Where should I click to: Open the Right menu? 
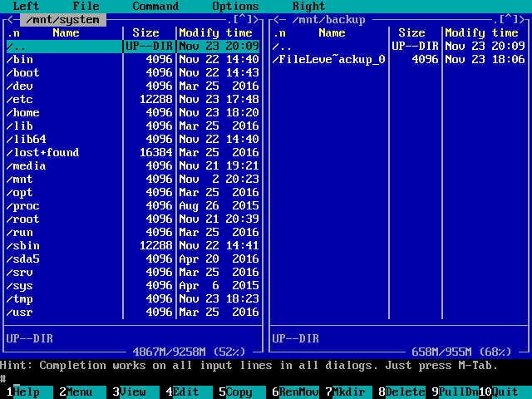tap(308, 6)
